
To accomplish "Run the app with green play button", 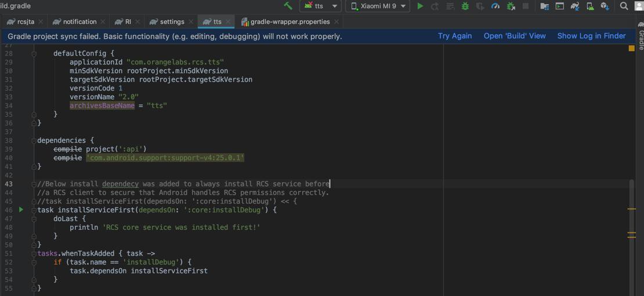I will [x=420, y=6].
